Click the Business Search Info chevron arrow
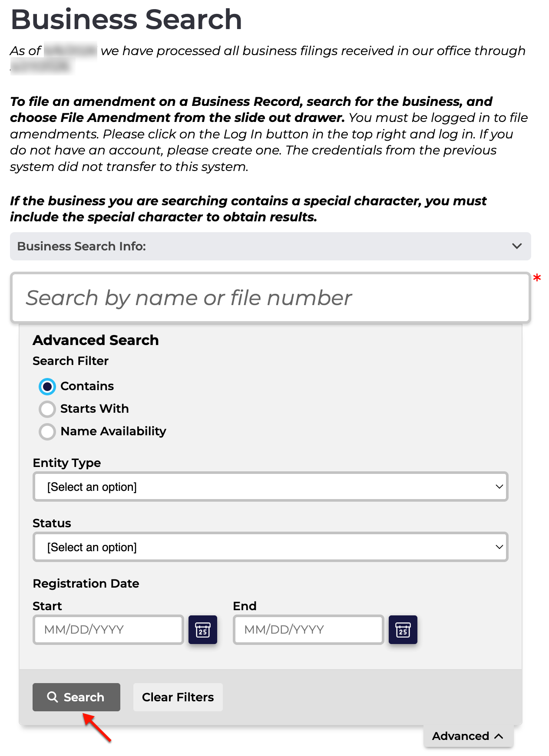 tap(517, 246)
